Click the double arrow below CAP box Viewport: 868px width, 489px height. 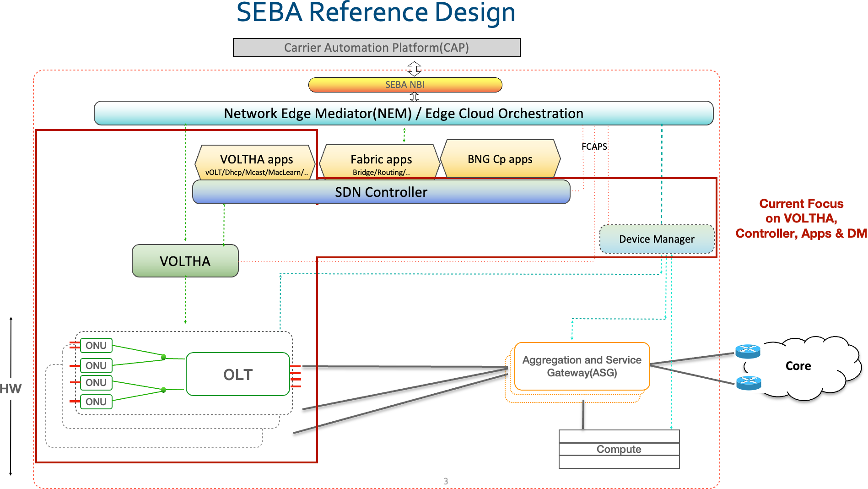tap(414, 68)
